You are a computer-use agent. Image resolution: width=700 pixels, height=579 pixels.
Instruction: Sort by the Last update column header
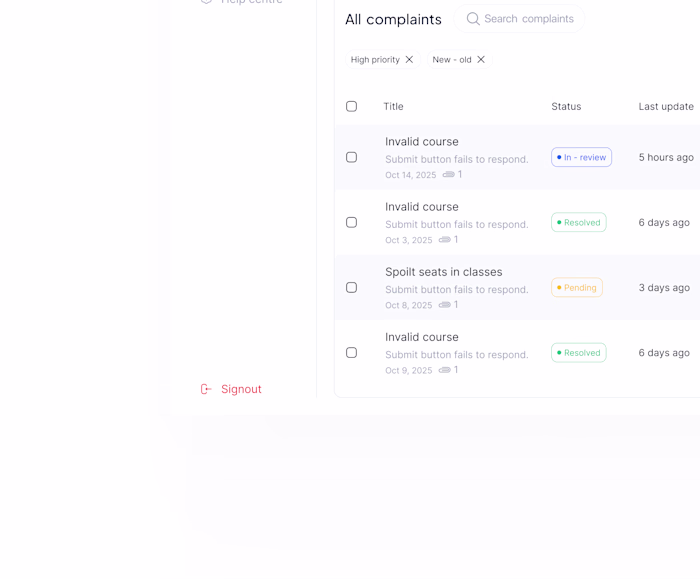666,106
